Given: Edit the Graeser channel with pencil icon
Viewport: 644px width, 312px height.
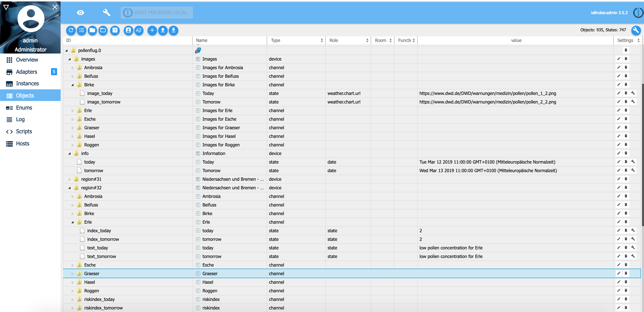Looking at the screenshot, I should click(618, 273).
